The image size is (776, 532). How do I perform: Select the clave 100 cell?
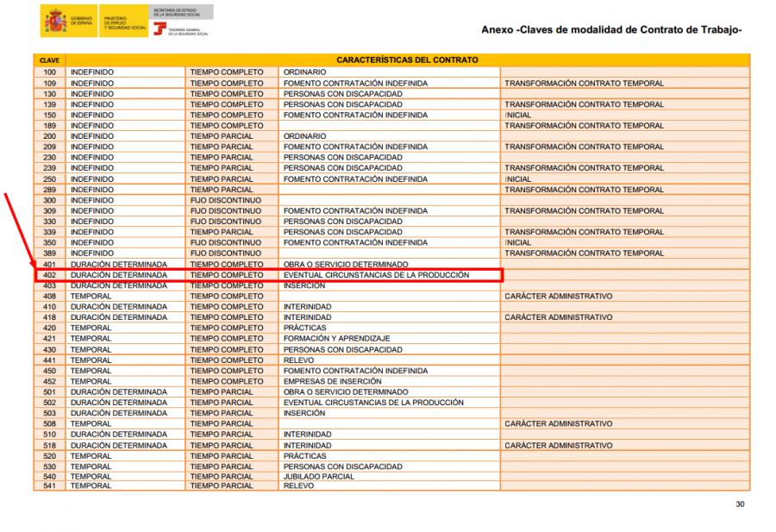pyautogui.click(x=49, y=69)
